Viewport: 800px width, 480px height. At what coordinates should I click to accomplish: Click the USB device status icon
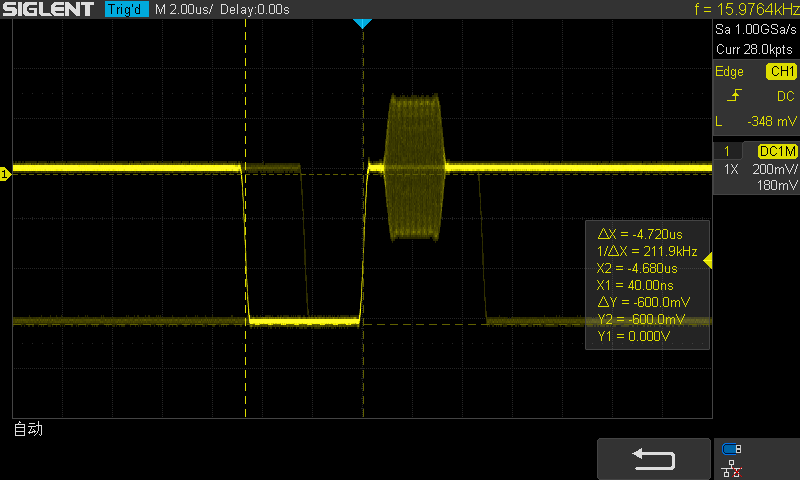[x=732, y=449]
